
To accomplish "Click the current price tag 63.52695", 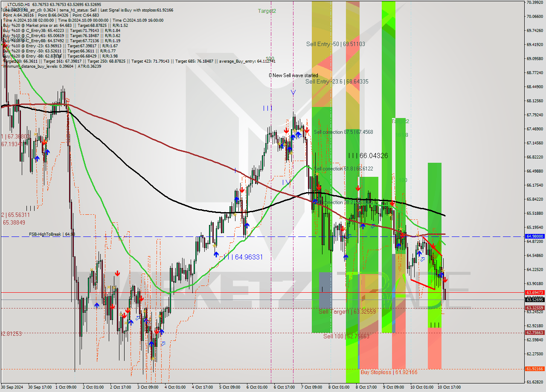I will 535,300.
